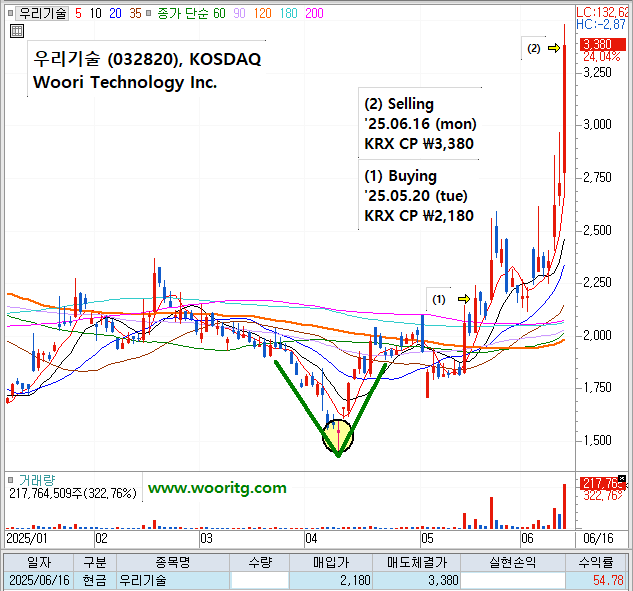Click the 1,750 price axis label
Viewport: 633px width, 591px height.
coord(597,388)
